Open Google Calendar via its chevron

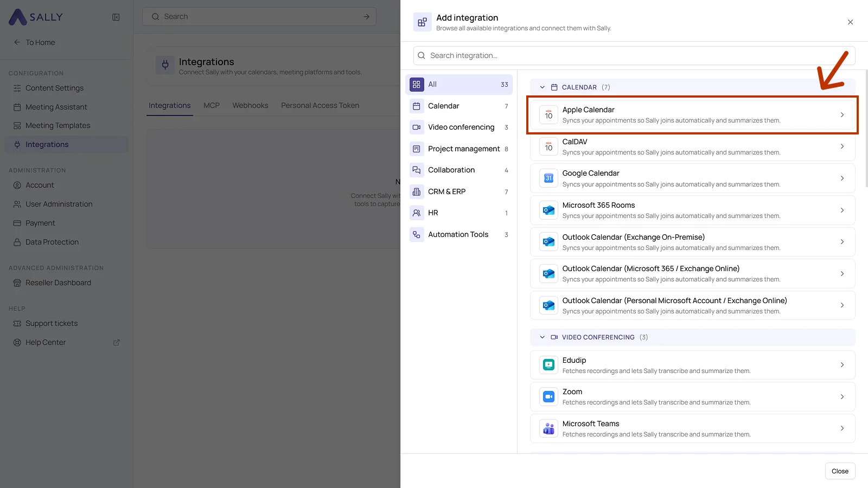842,178
